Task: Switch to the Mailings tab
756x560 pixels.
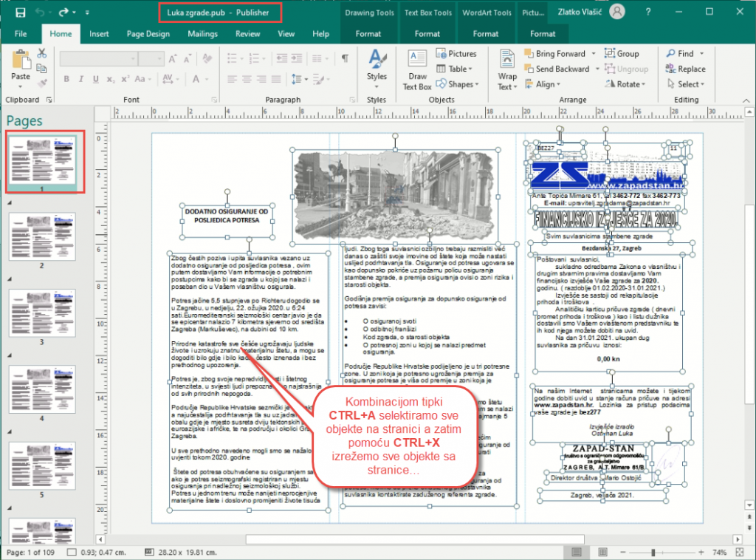Action: [202, 34]
